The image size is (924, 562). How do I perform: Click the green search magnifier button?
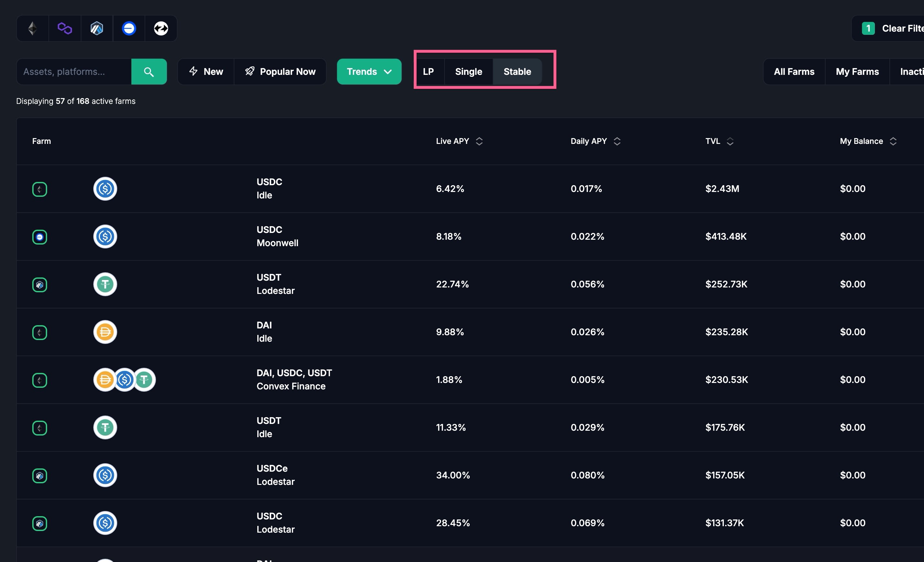point(149,72)
